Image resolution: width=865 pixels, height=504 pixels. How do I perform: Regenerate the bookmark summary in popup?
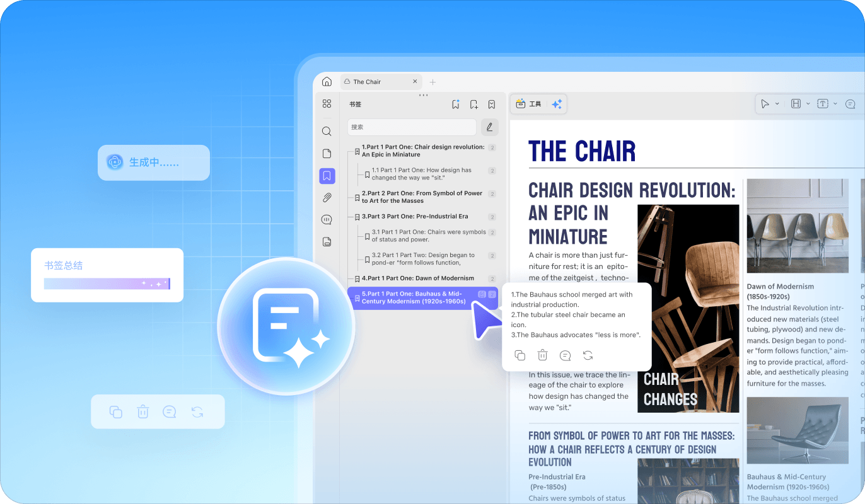[588, 355]
